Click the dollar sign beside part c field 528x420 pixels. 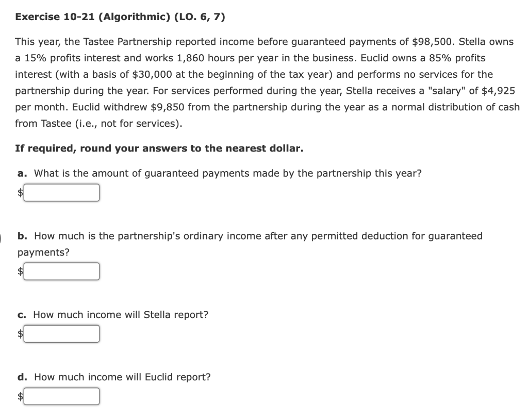21,333
